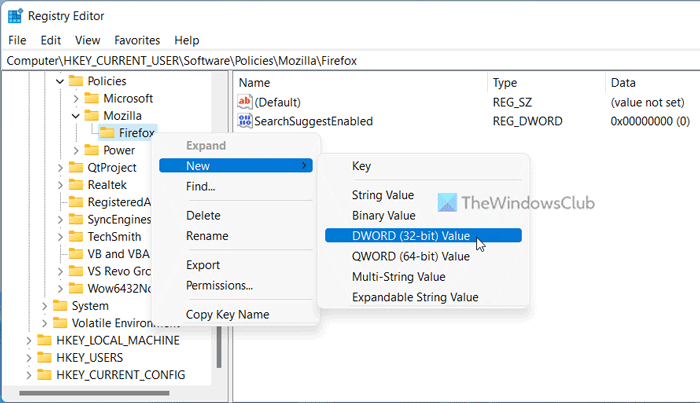Open the Edit menu
700x403 pixels.
click(50, 40)
